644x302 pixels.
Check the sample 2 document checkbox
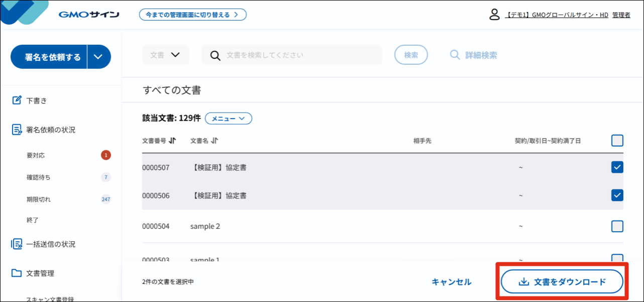pos(617,226)
